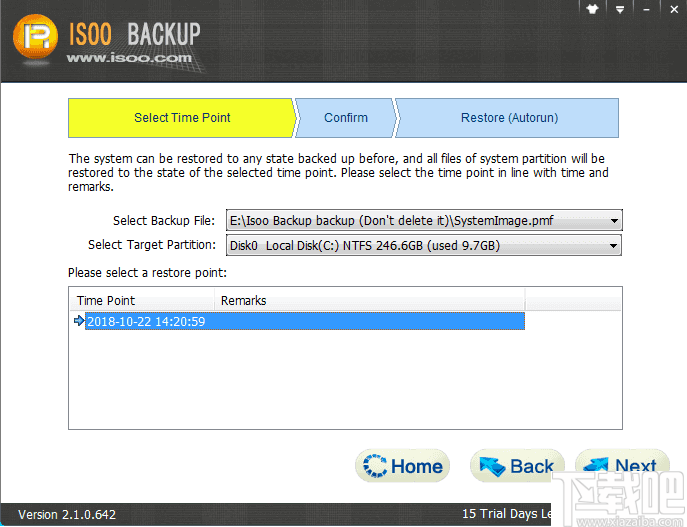Sort by Time Point column header

[142, 301]
